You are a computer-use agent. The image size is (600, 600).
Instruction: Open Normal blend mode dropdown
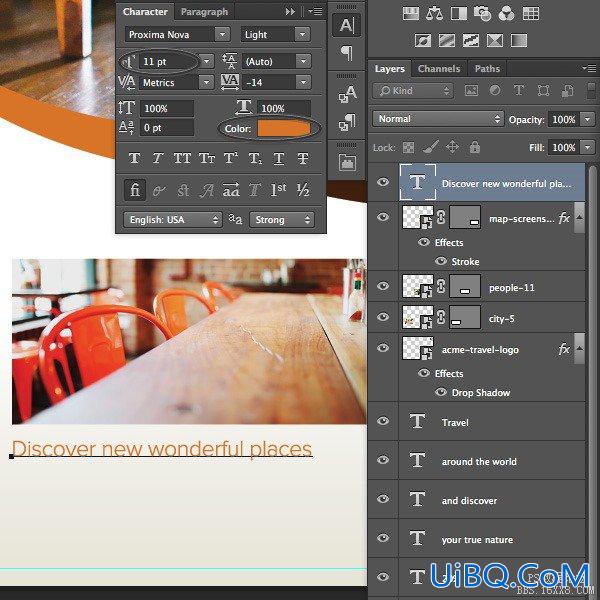438,119
